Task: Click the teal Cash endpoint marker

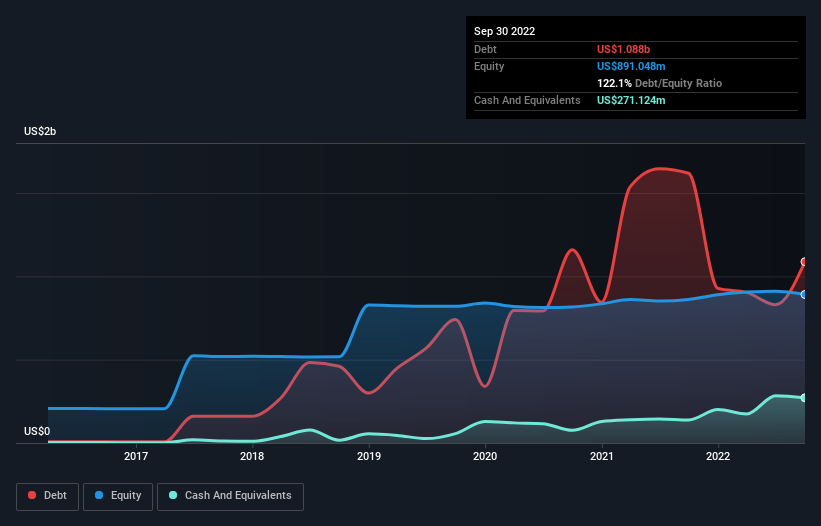Action: [804, 398]
